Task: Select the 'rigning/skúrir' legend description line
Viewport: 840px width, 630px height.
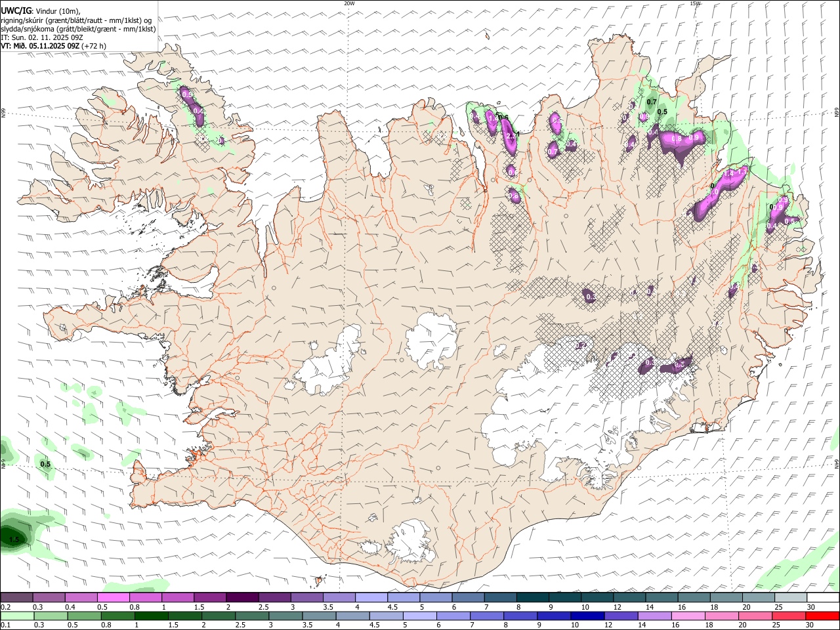Action: [x=75, y=20]
